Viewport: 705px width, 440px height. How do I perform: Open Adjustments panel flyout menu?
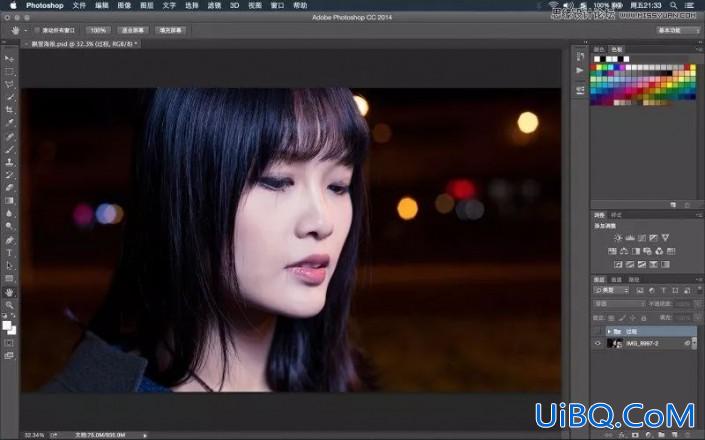tap(699, 215)
